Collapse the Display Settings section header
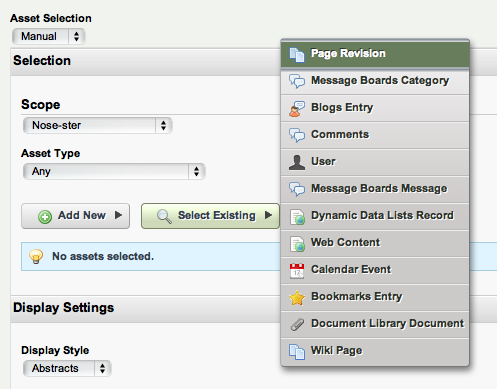 145,308
